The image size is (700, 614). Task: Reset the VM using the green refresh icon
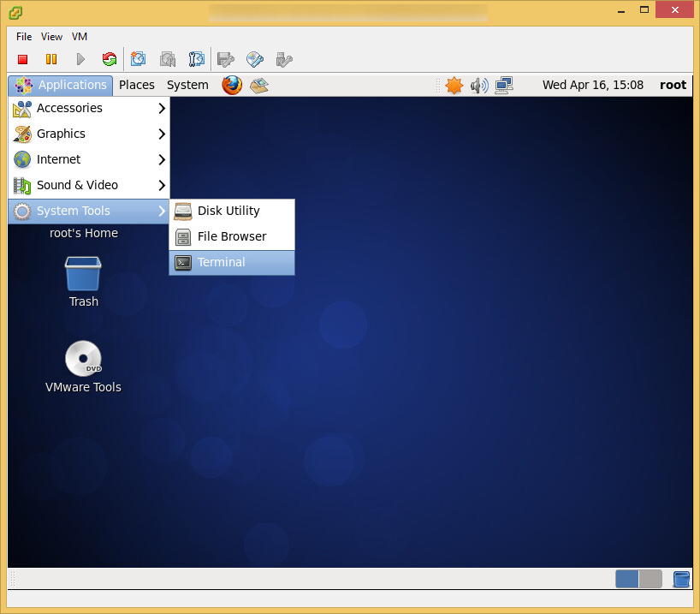109,59
